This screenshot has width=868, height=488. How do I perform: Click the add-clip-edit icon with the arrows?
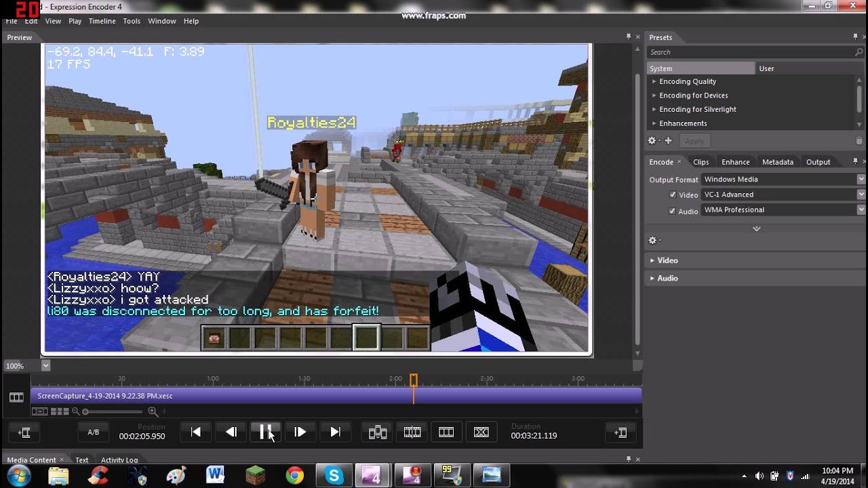(378, 432)
